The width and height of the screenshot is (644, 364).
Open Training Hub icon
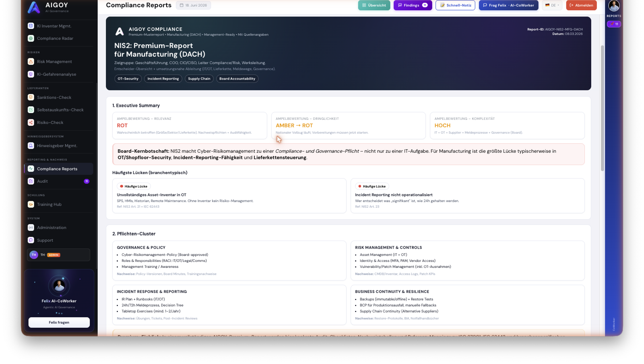pyautogui.click(x=31, y=204)
